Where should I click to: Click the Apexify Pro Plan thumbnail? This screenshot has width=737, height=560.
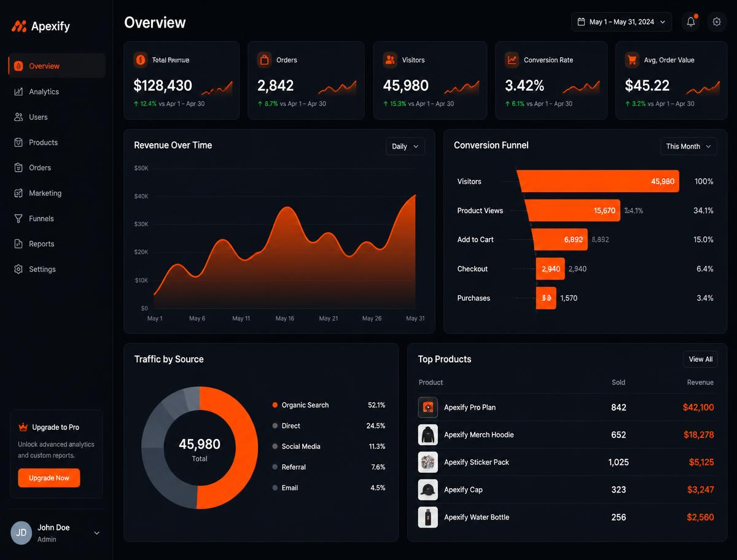pos(428,407)
